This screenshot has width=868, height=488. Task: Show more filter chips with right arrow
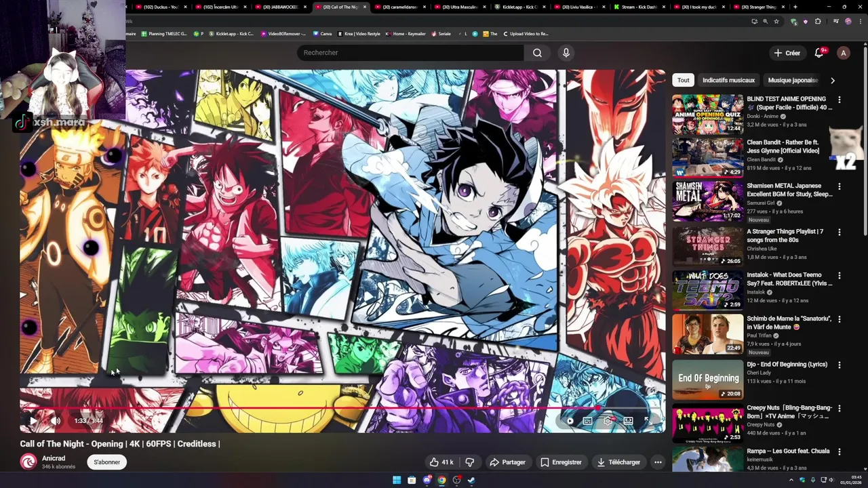[833, 80]
